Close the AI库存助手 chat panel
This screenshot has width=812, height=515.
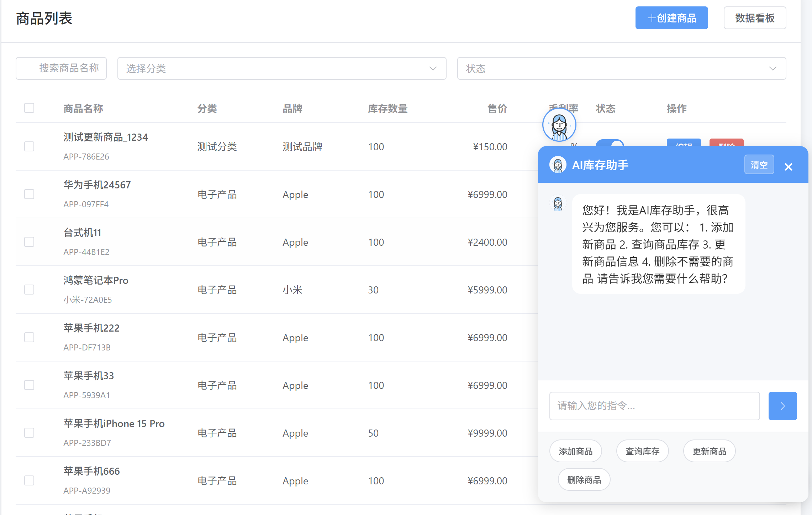(x=789, y=166)
